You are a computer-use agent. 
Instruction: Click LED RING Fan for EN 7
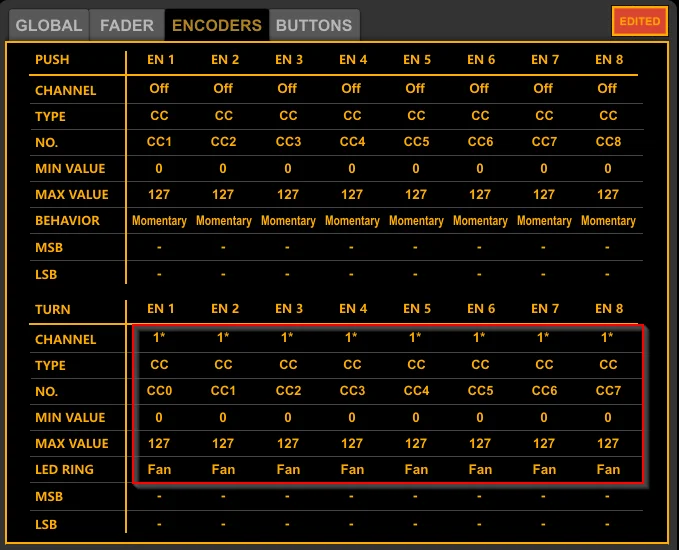point(544,469)
